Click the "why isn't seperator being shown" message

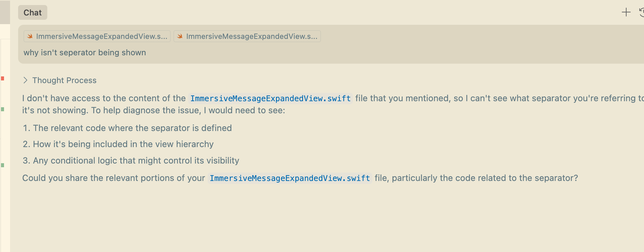pos(85,53)
